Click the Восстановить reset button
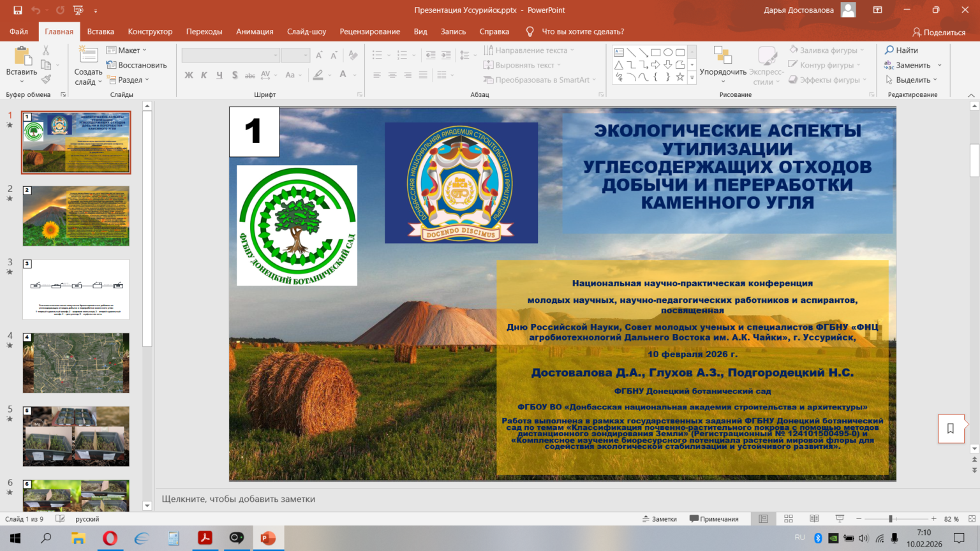980x551 pixels. tap(137, 65)
